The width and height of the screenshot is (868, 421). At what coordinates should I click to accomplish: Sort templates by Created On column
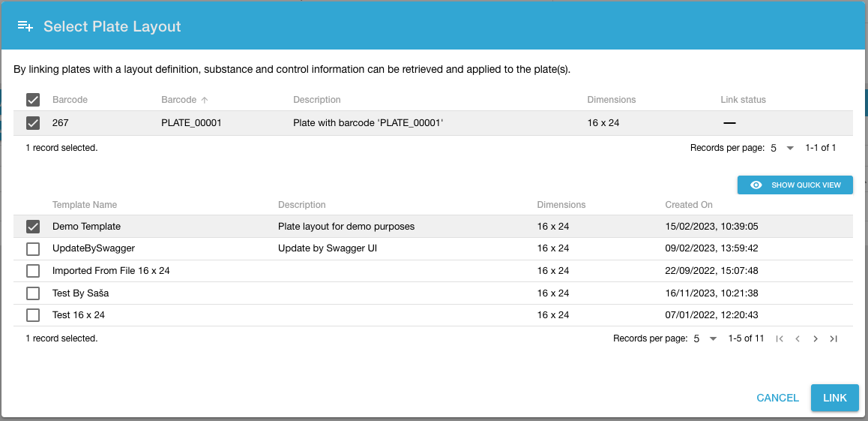689,205
